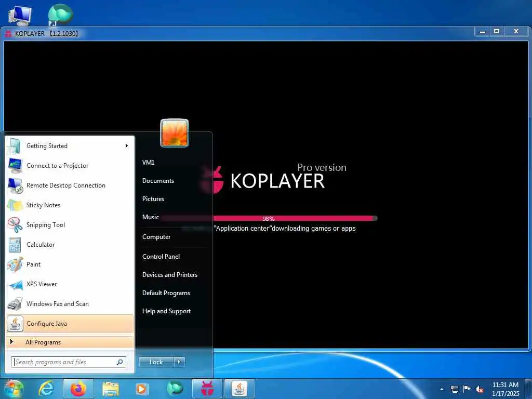Click the Windows Fax and Scan icon
Image resolution: width=532 pixels, height=399 pixels.
pos(15,304)
